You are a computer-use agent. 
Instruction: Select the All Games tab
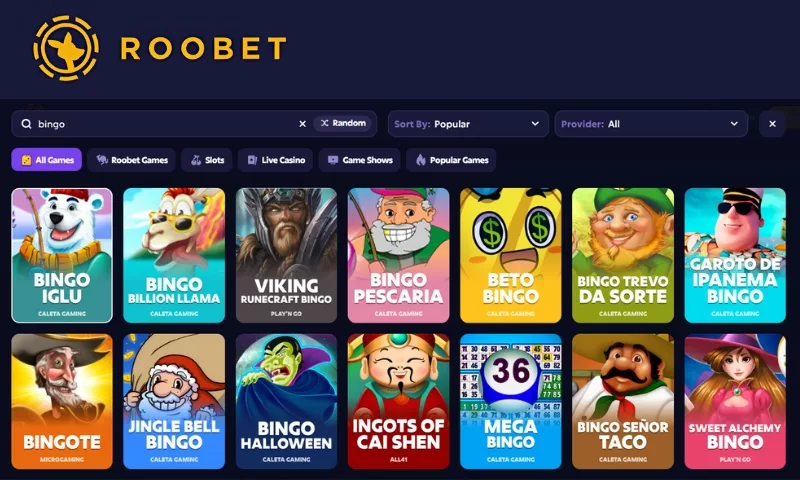pos(46,160)
